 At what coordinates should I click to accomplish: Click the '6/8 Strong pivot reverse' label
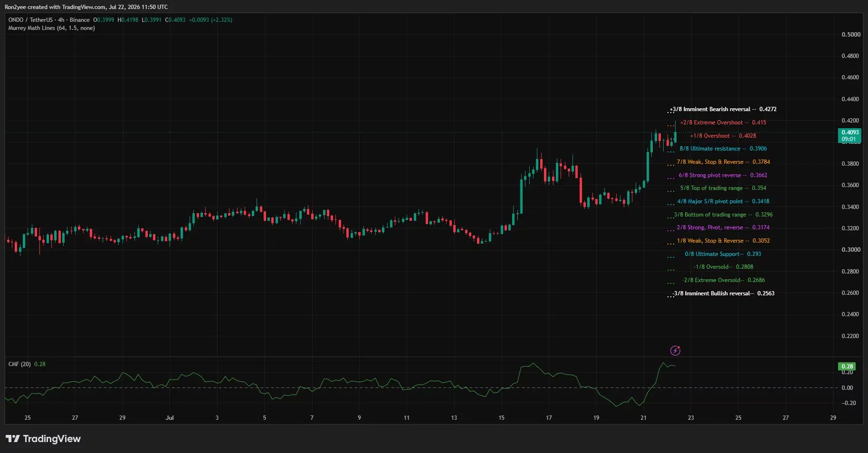(x=723, y=175)
